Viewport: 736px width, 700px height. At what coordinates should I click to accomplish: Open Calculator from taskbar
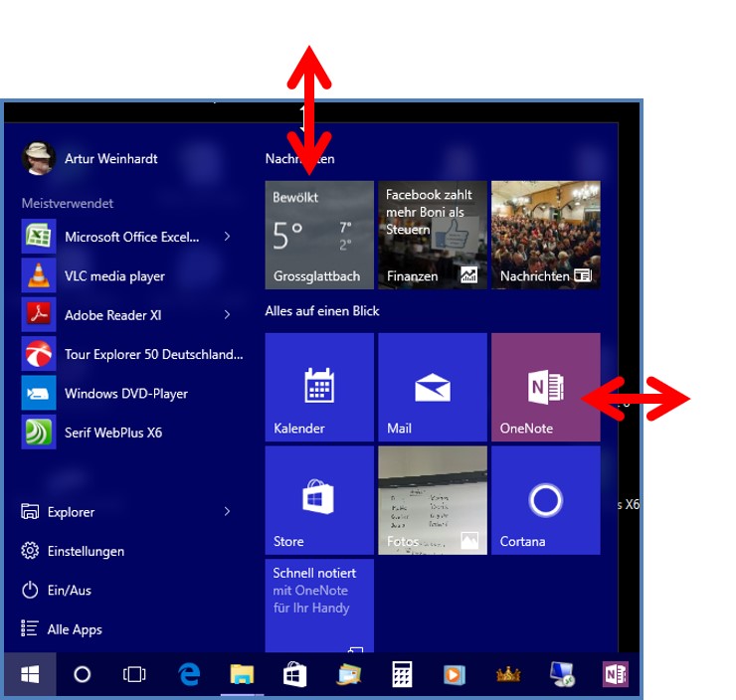(x=402, y=675)
